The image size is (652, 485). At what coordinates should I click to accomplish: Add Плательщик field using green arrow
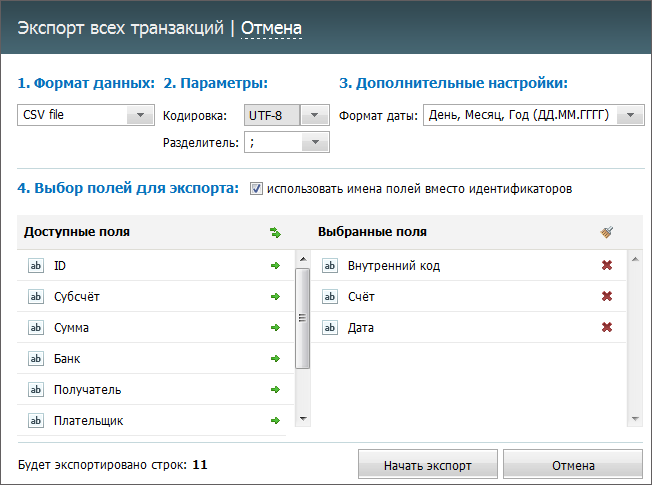click(275, 421)
